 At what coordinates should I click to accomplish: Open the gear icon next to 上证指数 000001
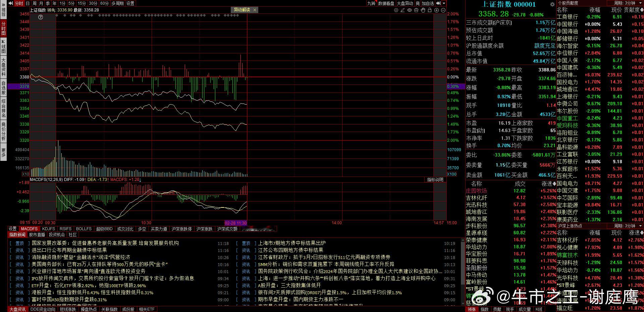[552, 4]
